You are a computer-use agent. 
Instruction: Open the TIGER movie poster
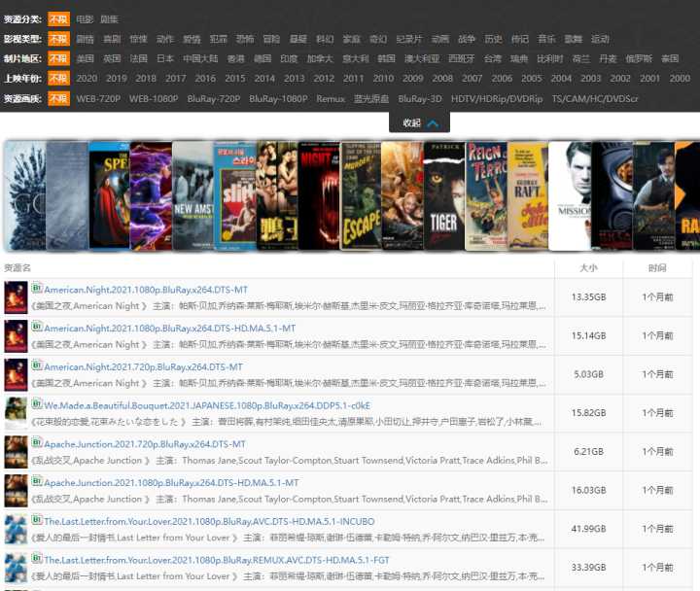[x=443, y=195]
